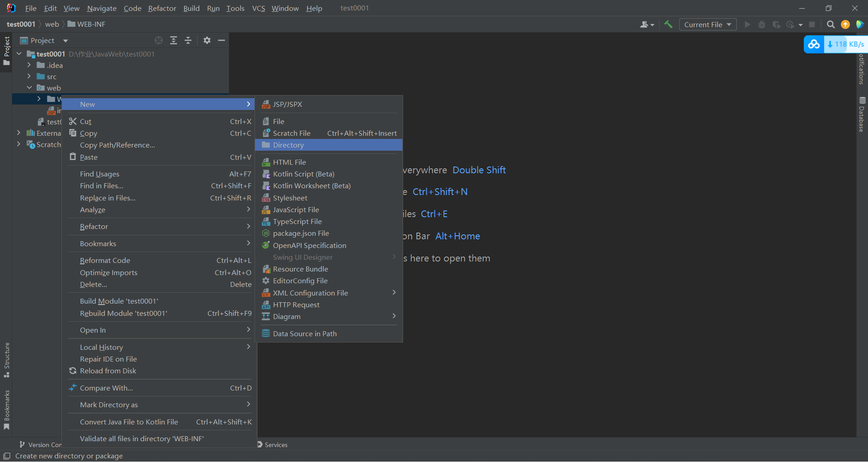Image resolution: width=868 pixels, height=462 pixels.
Task: Open Project panel gear options
Action: coord(207,40)
